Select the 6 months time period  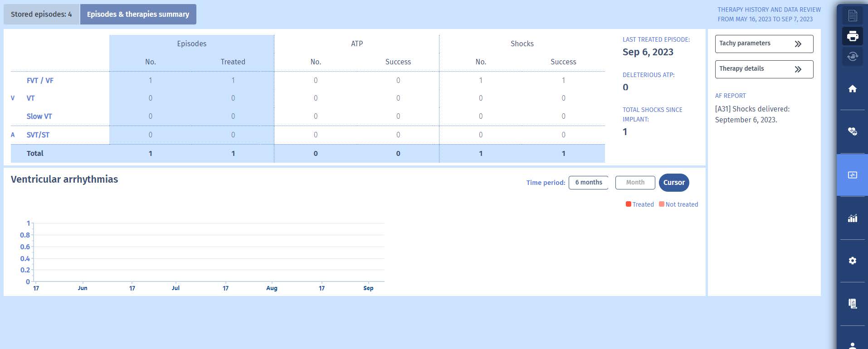[588, 183]
